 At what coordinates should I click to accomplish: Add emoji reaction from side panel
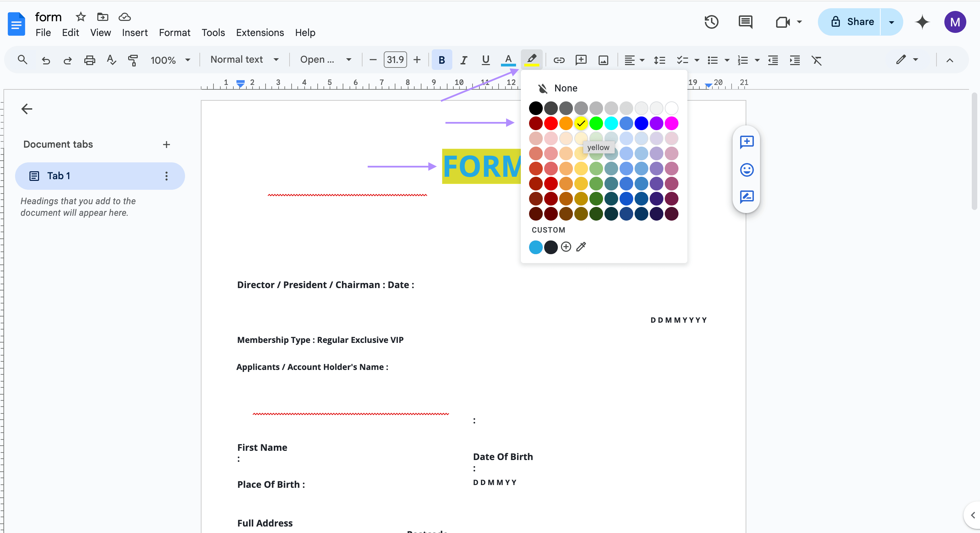pos(746,170)
